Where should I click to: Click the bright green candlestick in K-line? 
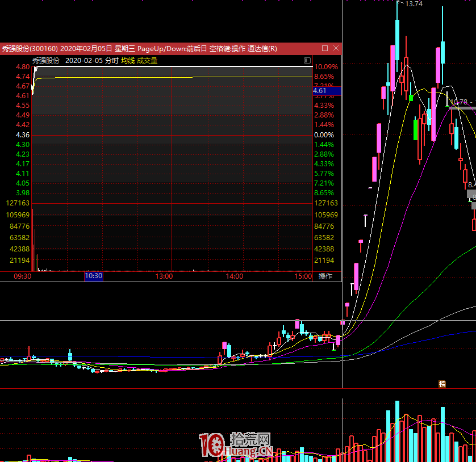click(416, 129)
